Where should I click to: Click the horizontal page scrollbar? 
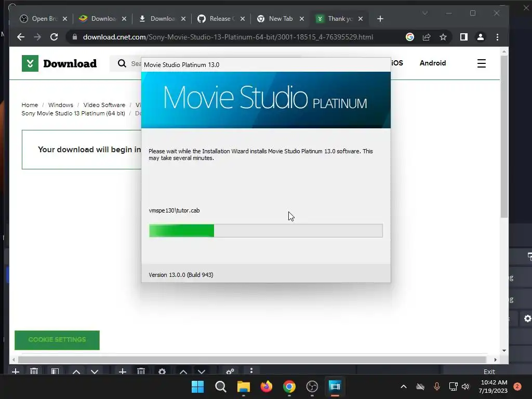pos(252,360)
